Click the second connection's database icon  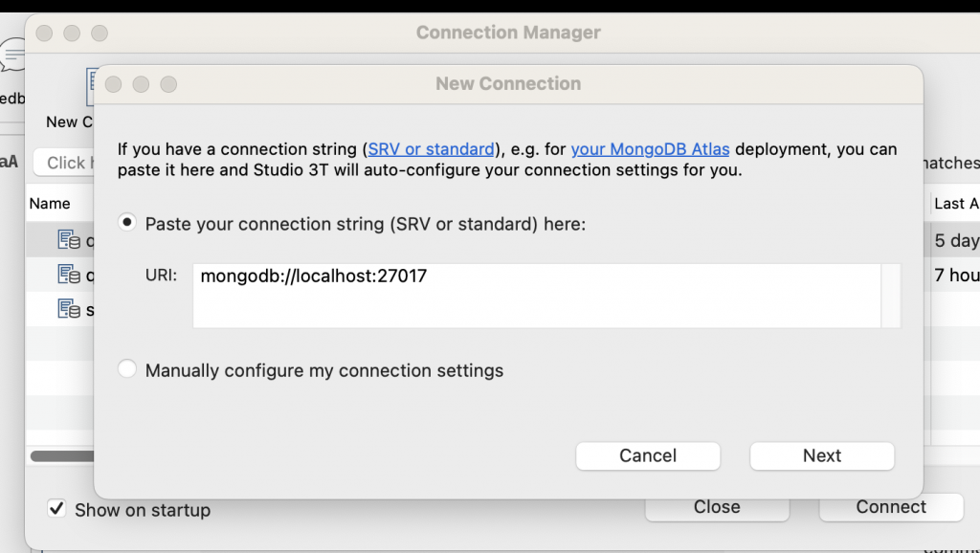(69, 276)
